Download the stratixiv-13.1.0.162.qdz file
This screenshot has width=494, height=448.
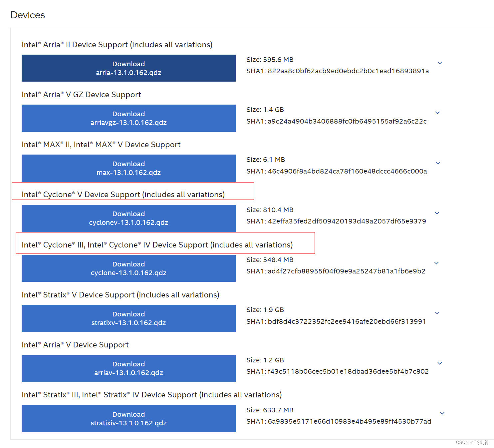coord(128,418)
